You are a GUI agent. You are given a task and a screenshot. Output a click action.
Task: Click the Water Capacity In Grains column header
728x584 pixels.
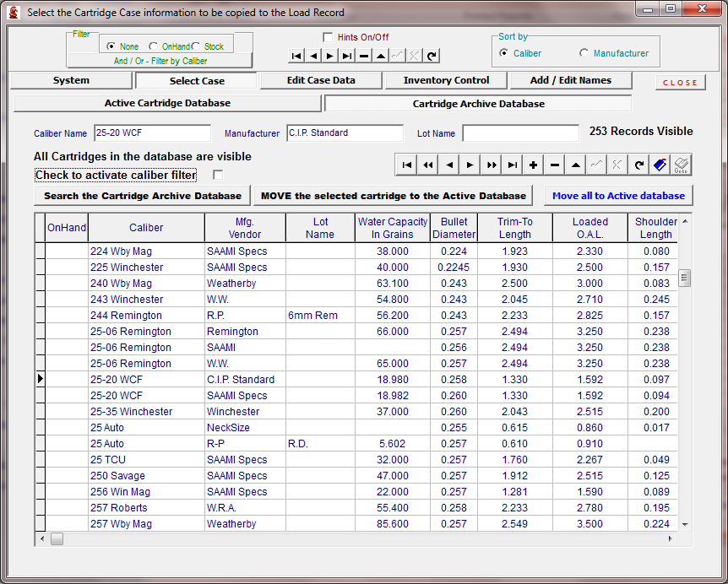(393, 228)
